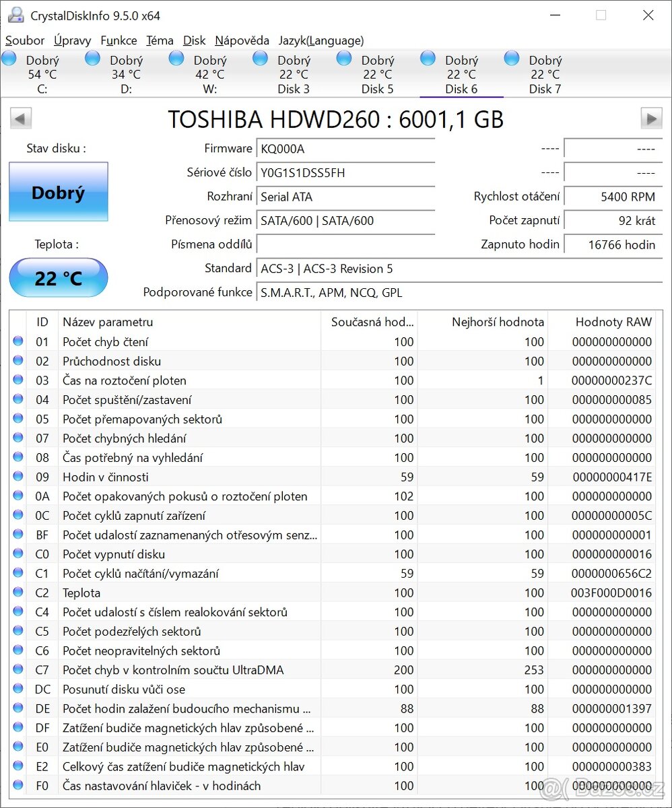Click the 22 °C temperature button
672x808 pixels.
pos(59,277)
